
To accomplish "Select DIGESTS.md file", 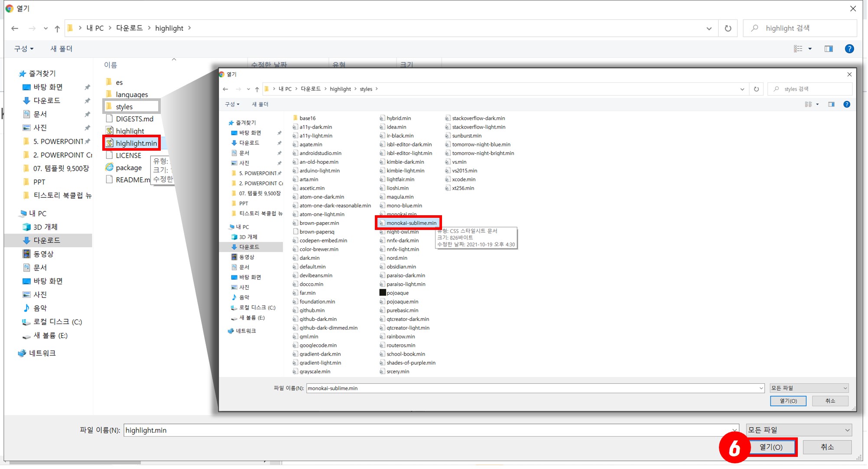I will pyautogui.click(x=129, y=119).
